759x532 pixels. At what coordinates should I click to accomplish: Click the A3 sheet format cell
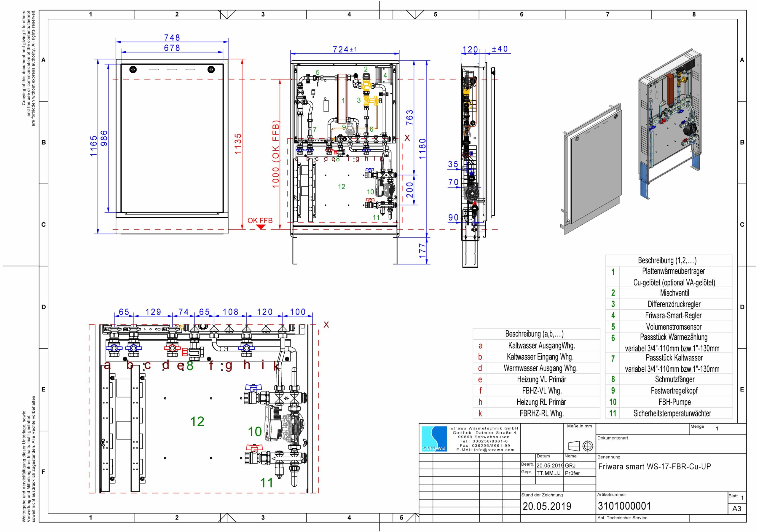tap(737, 509)
